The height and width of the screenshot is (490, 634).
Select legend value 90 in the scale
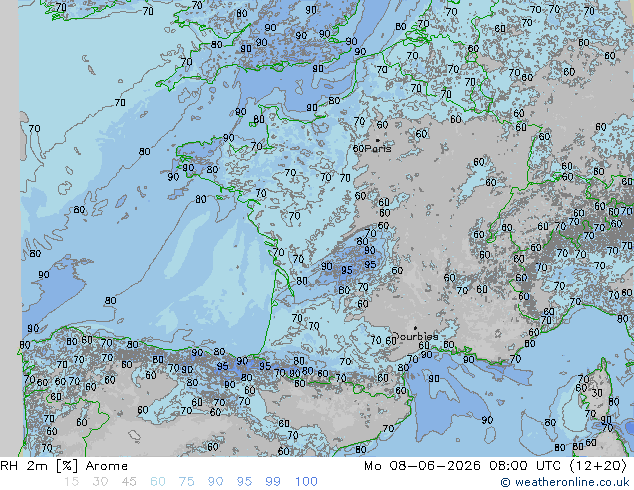(215, 482)
